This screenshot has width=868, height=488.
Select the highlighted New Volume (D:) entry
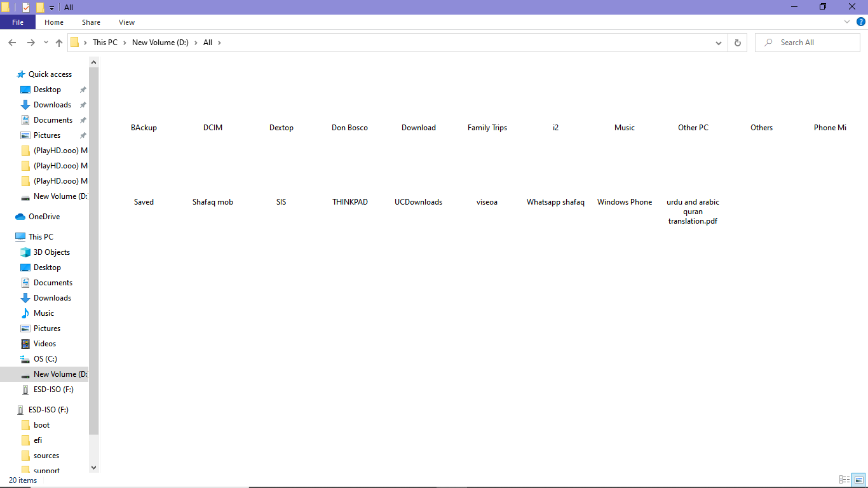[x=44, y=374]
